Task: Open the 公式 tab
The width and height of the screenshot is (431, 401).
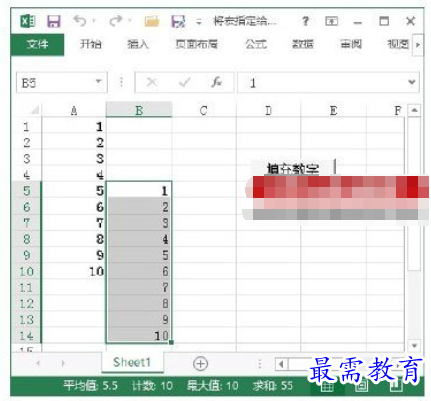Action: point(256,44)
